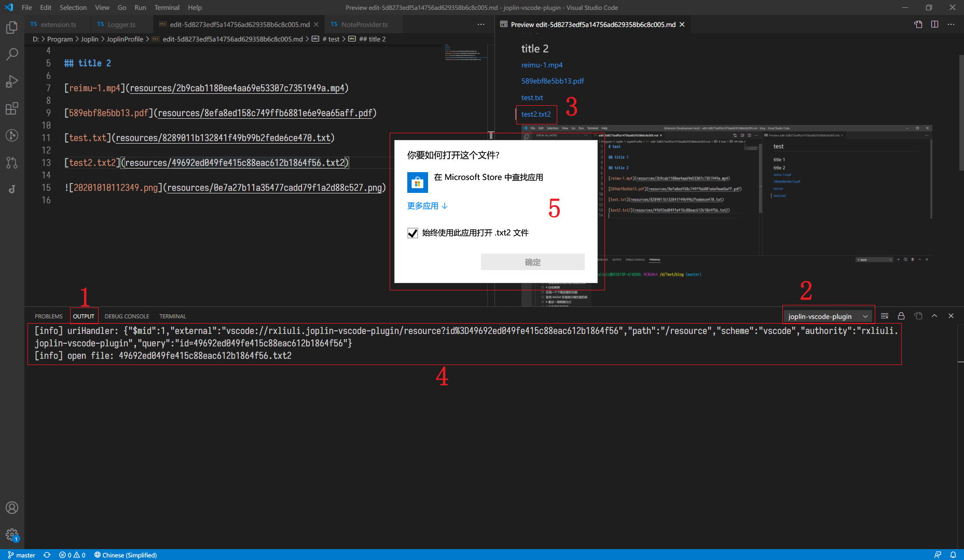This screenshot has width=964, height=560.
Task: Open the joplin-vscode-plugin output channel dropdown
Action: pyautogui.click(x=828, y=316)
